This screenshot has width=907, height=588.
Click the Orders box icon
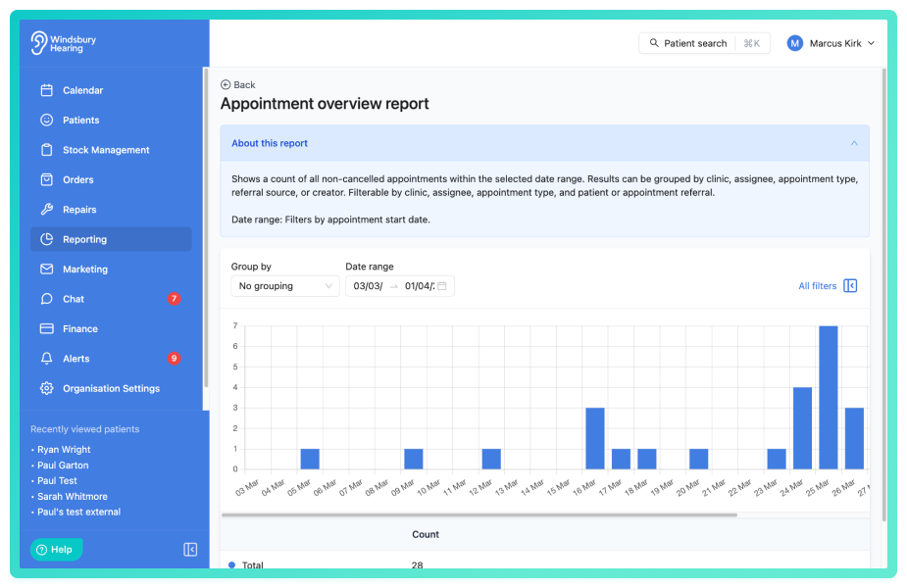(x=47, y=179)
